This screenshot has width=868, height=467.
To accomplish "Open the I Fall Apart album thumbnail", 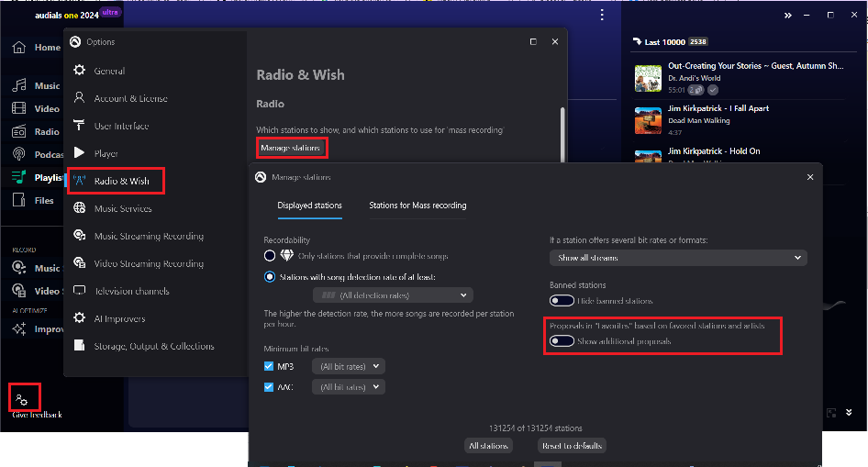I will tap(648, 120).
